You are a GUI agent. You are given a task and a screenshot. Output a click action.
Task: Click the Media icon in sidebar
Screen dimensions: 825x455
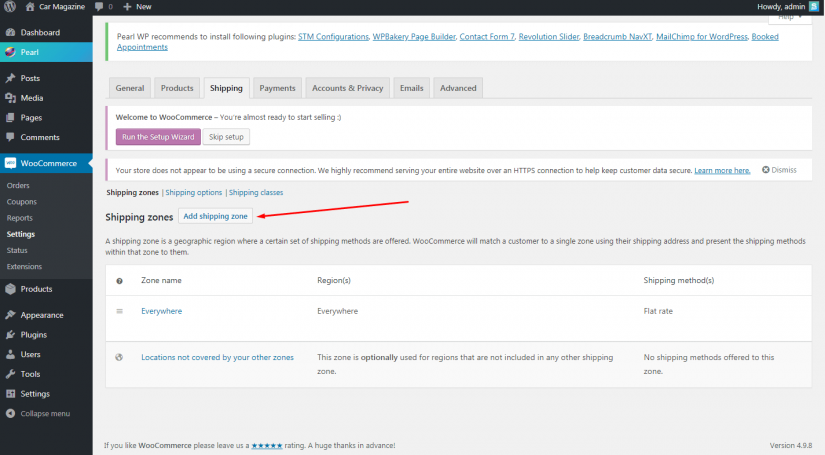coord(11,98)
